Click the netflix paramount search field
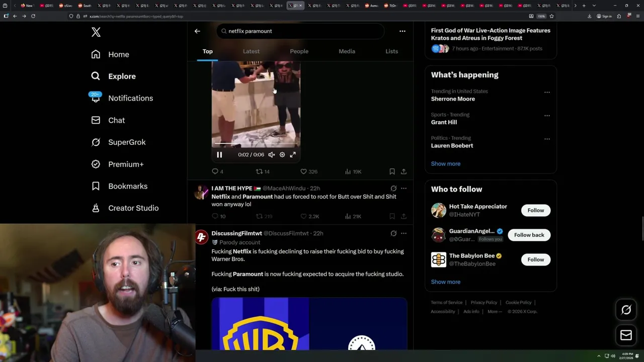Screen dimensions: 644x362 tap(301, 31)
